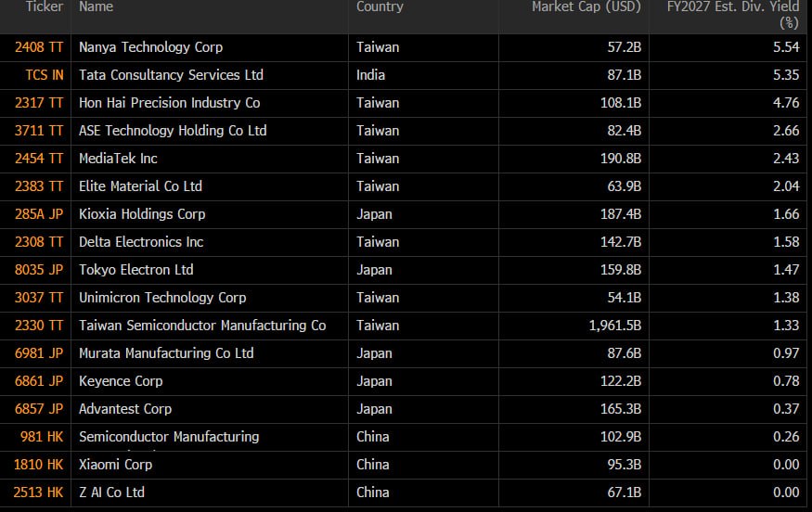Click the 0.97 dividend yield value

pos(786,353)
